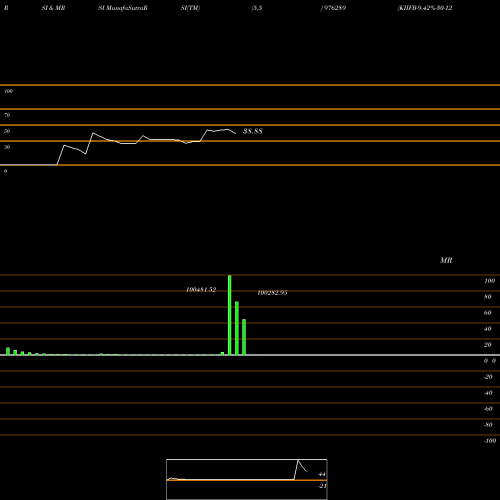Click the '21' label in mini chart
The height and width of the screenshot is (500, 500).
pos(322,486)
